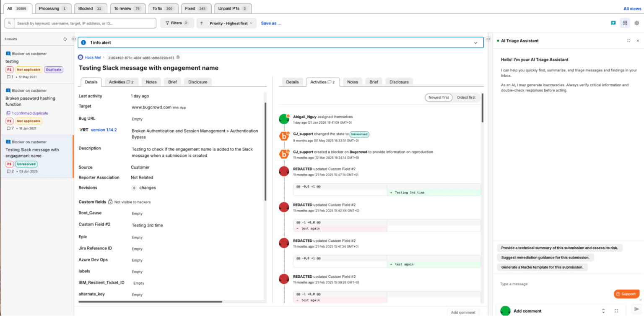The image size is (644, 316).
Task: Click the orange Support button
Action: click(x=627, y=294)
